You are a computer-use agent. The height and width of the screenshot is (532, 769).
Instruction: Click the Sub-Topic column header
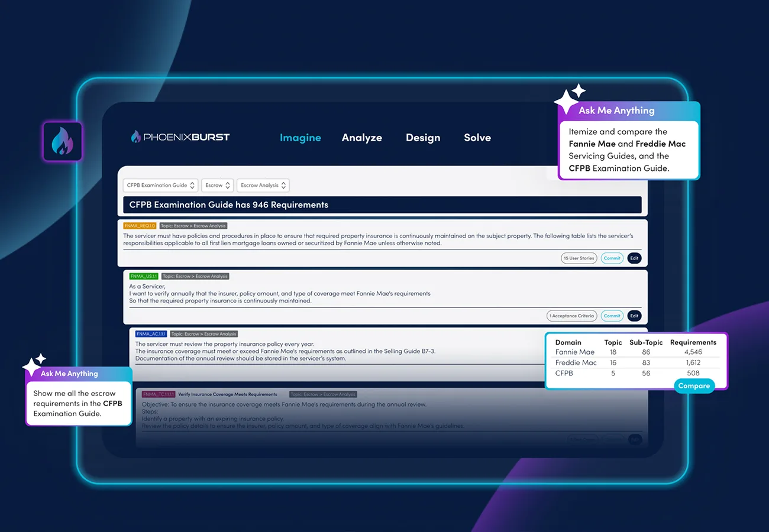pyautogui.click(x=646, y=342)
